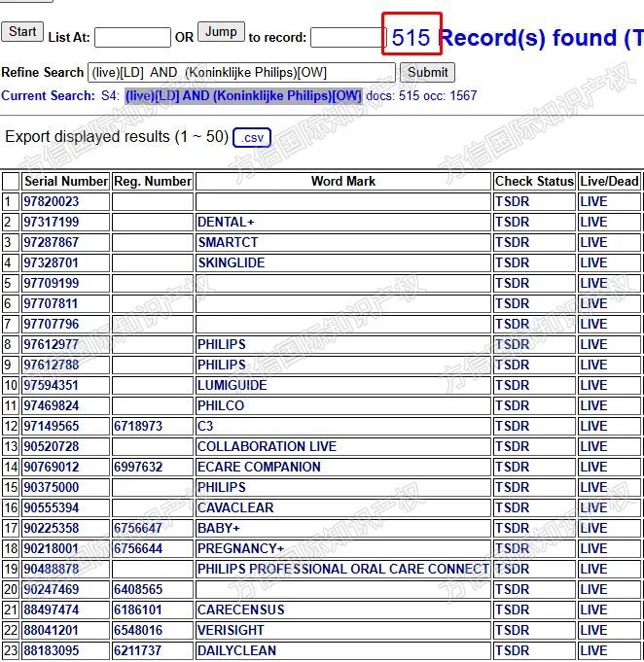Open serial number 88183095
This screenshot has height=662, width=644.
[52, 650]
